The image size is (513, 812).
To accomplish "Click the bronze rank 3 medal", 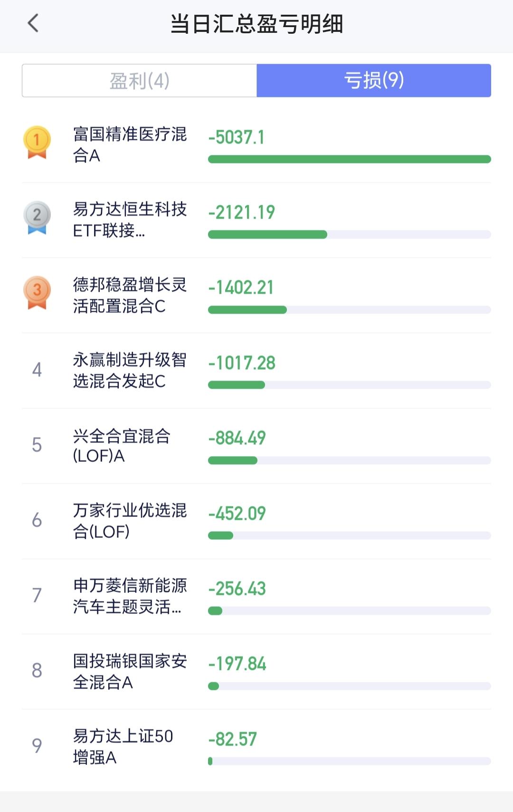I will tap(37, 293).
